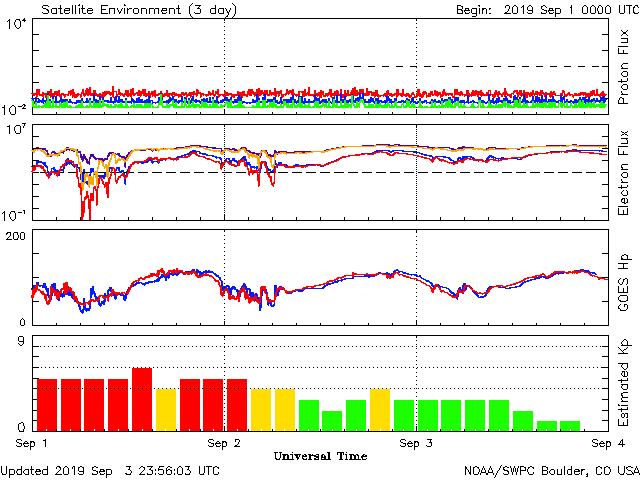Click the "Proton Flux" axis label
This screenshot has height=480, width=640.
(623, 67)
